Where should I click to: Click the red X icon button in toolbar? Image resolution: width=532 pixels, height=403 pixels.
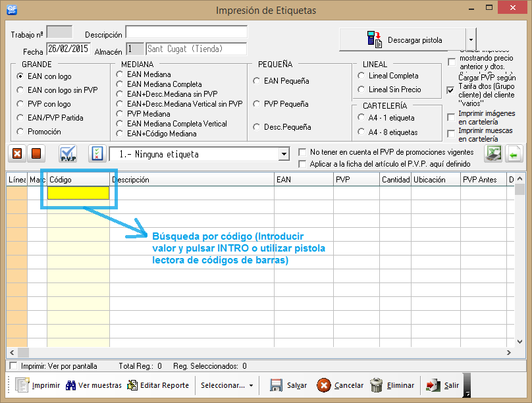tap(17, 153)
